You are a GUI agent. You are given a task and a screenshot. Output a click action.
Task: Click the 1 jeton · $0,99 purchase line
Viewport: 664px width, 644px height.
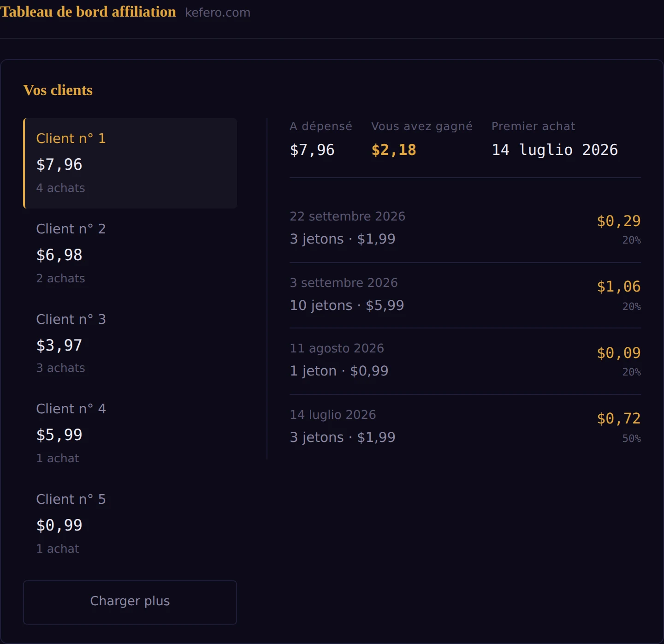pos(339,371)
